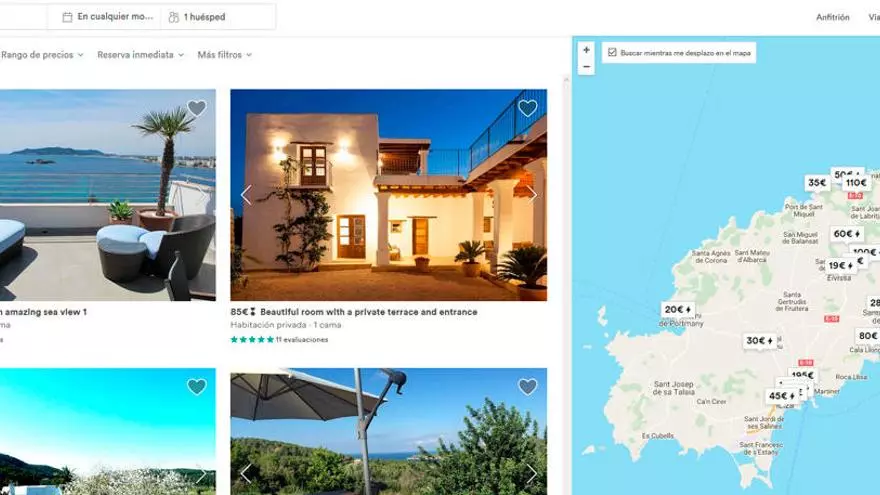Open the date picker En cualquier momento
Viewport: 880px width, 495px height.
[x=108, y=17]
